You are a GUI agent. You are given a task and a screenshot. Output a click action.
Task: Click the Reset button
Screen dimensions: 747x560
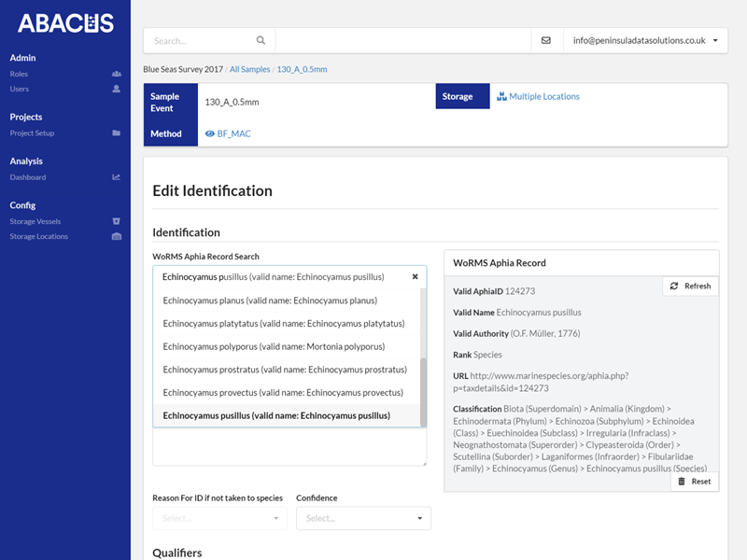pos(694,482)
